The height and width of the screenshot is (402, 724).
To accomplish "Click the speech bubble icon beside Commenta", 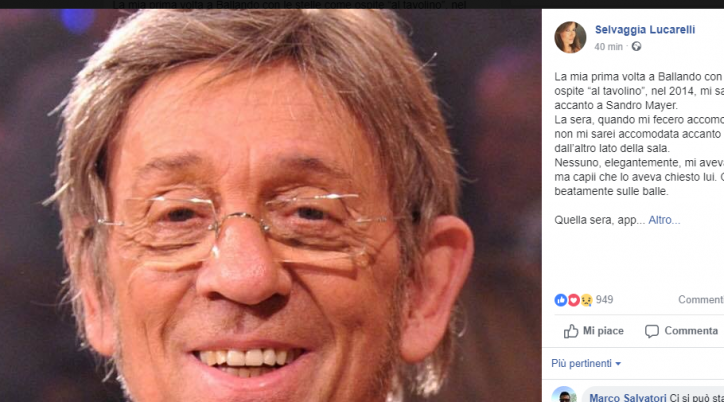I will tap(652, 331).
